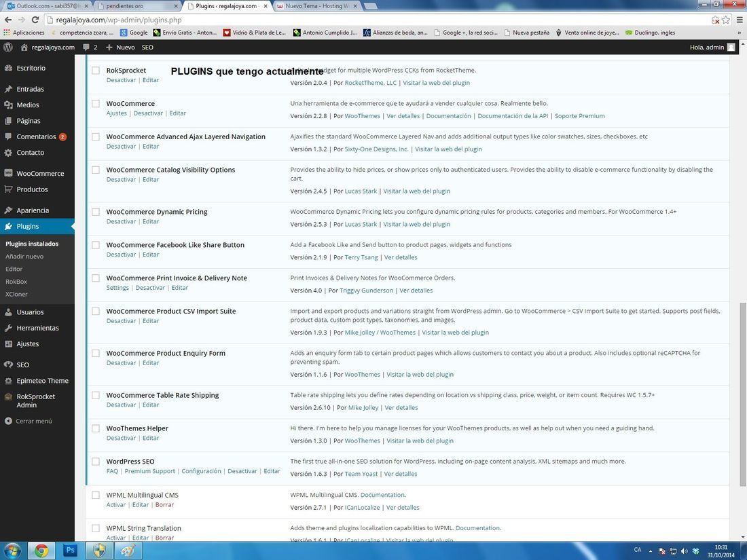Delete WPML Multilingual CMS via Borrar

point(164,505)
